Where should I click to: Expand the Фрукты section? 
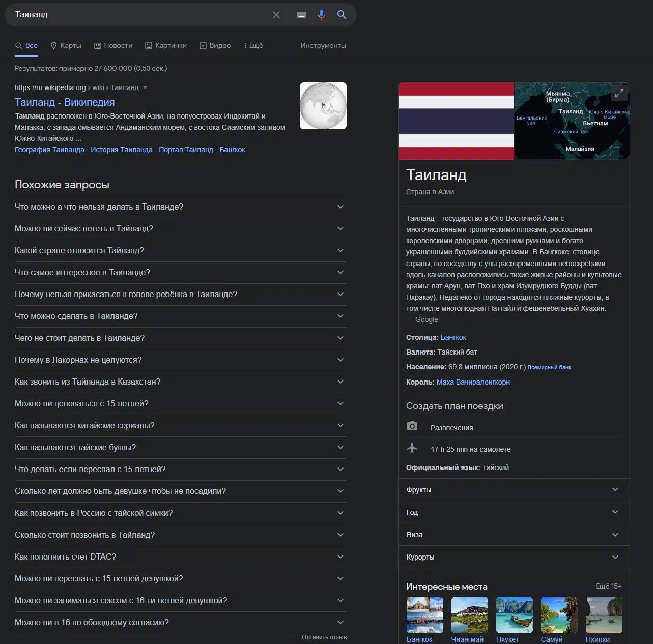point(514,490)
